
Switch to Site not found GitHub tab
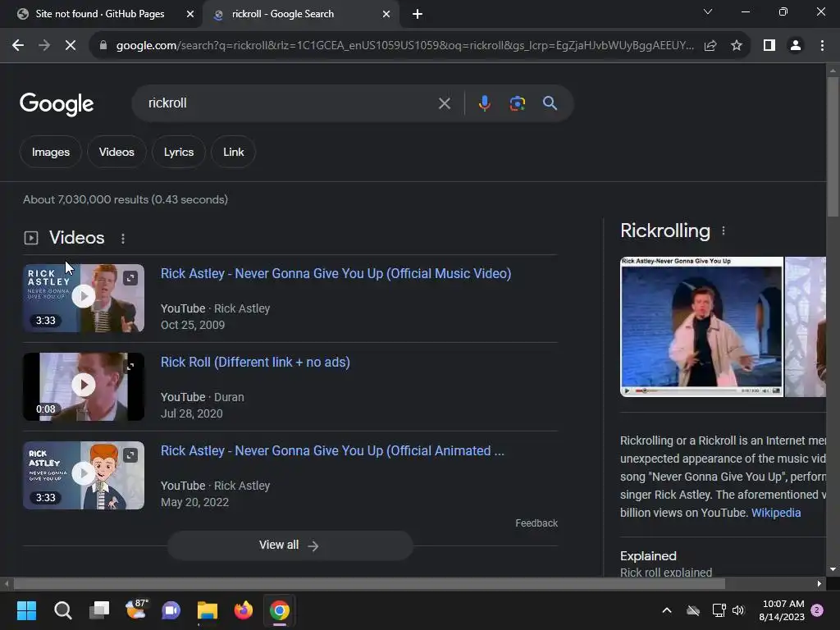click(100, 14)
